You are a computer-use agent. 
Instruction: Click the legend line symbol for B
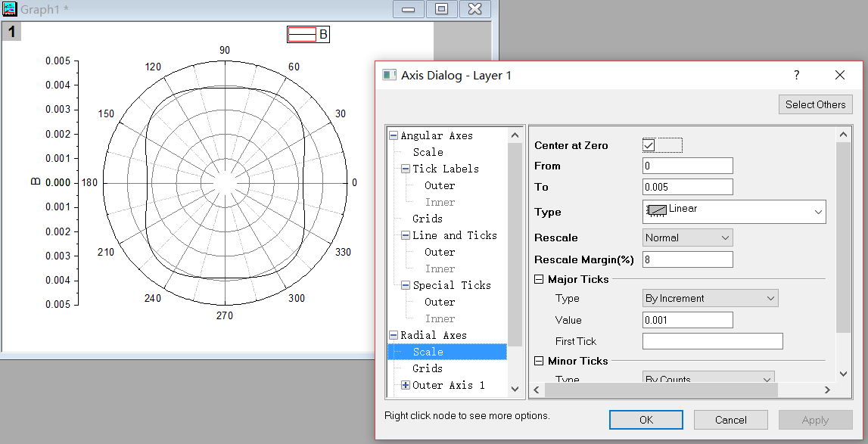point(302,35)
